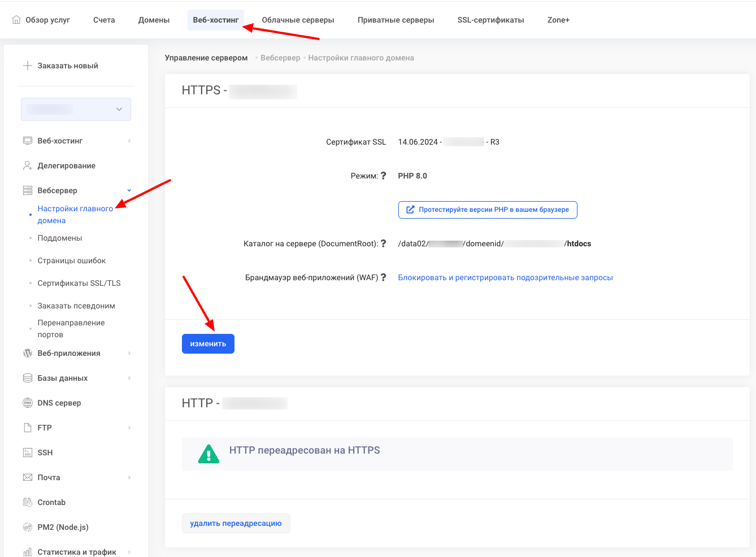Screen dimensions: 756x557
Task: Click the DNS сервер globe icon
Action: [x=27, y=403]
